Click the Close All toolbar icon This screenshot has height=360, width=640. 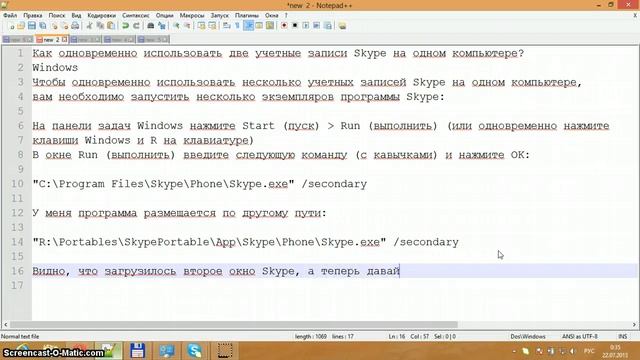[65, 26]
